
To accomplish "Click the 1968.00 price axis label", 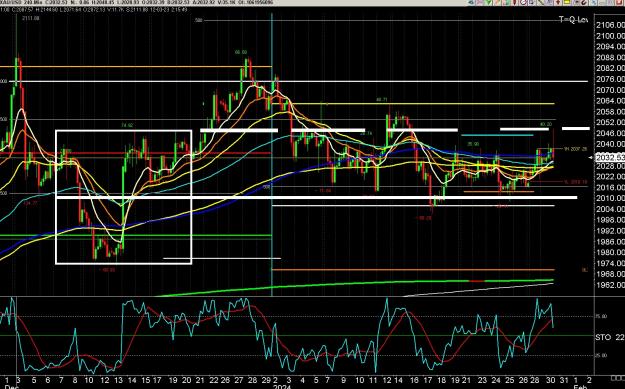I will [x=610, y=274].
